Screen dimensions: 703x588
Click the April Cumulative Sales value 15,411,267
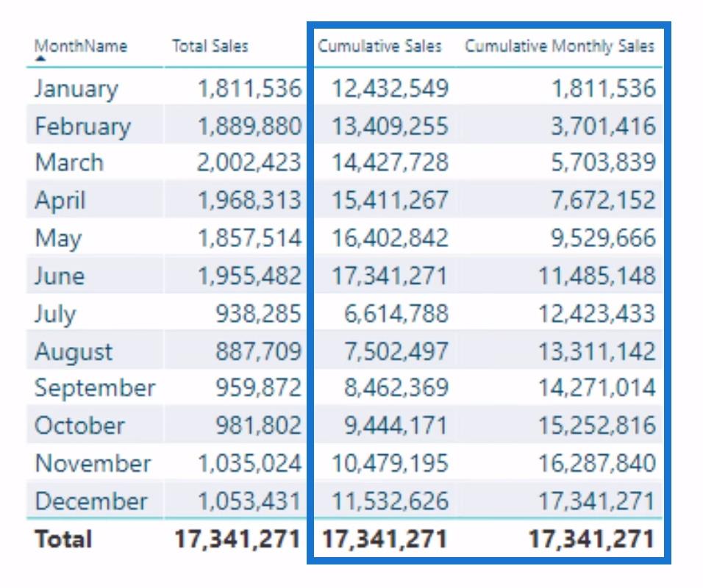point(390,201)
